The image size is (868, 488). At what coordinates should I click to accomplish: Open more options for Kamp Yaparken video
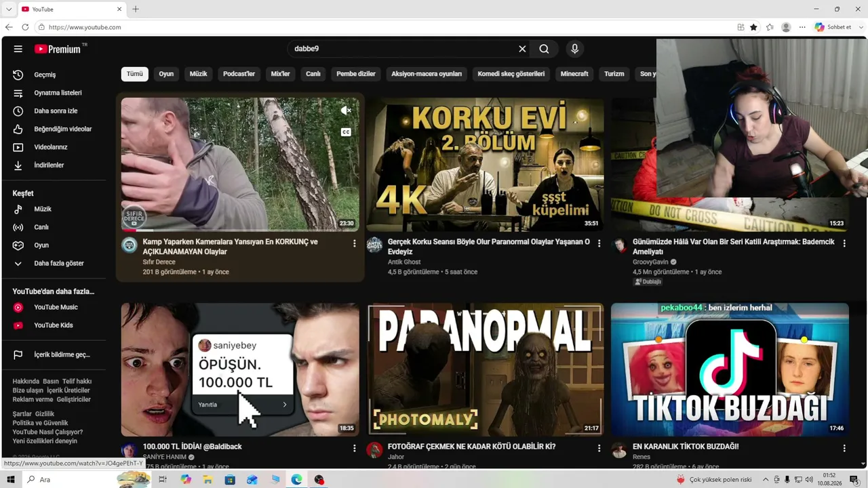(x=354, y=243)
